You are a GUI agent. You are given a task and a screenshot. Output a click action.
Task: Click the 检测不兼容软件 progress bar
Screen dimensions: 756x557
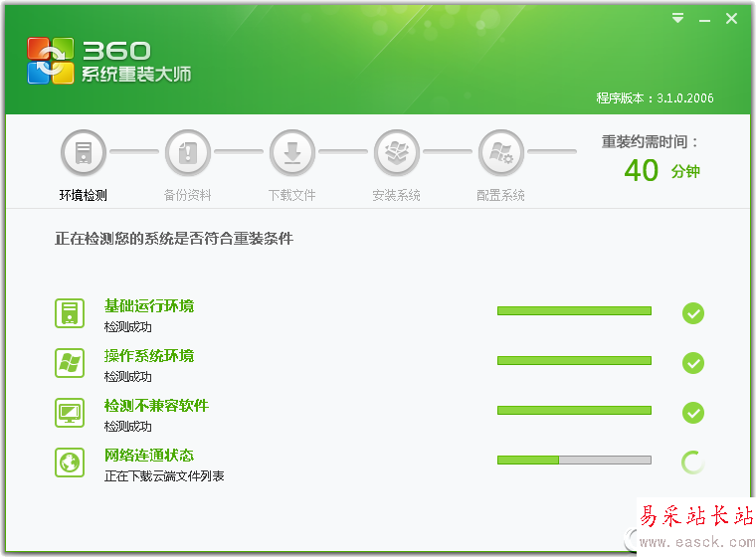point(574,410)
